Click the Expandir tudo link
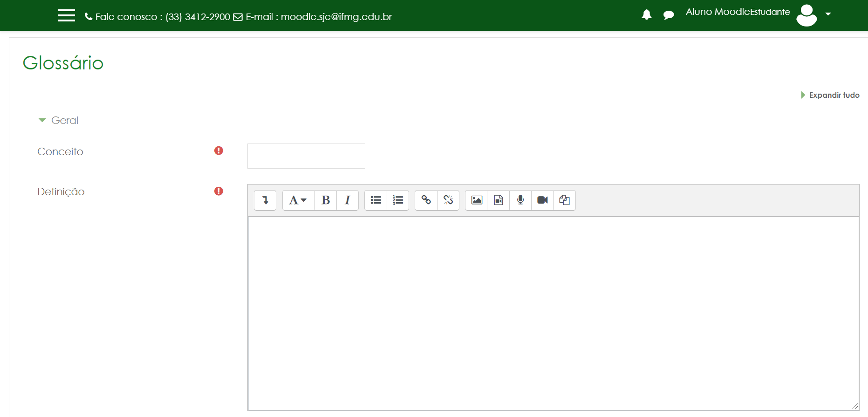The width and height of the screenshot is (868, 417). [834, 95]
